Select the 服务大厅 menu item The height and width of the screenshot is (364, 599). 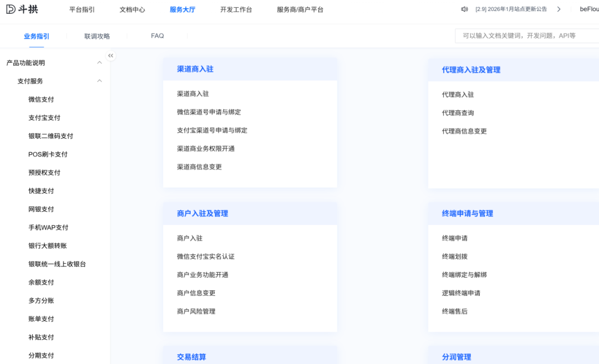(x=182, y=9)
